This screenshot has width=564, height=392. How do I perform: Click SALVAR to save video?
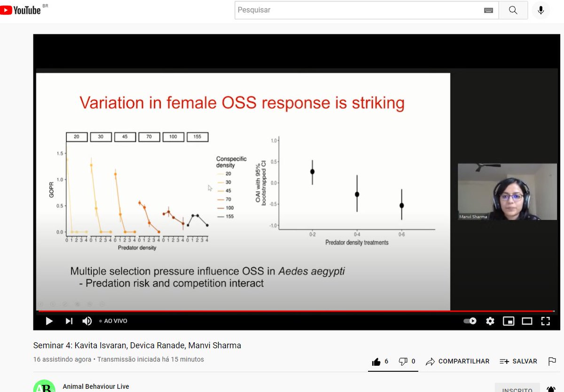point(518,361)
